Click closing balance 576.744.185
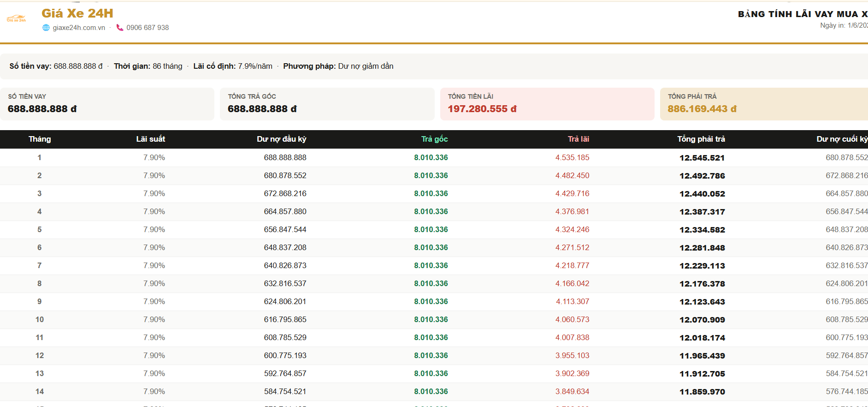 pyautogui.click(x=847, y=391)
